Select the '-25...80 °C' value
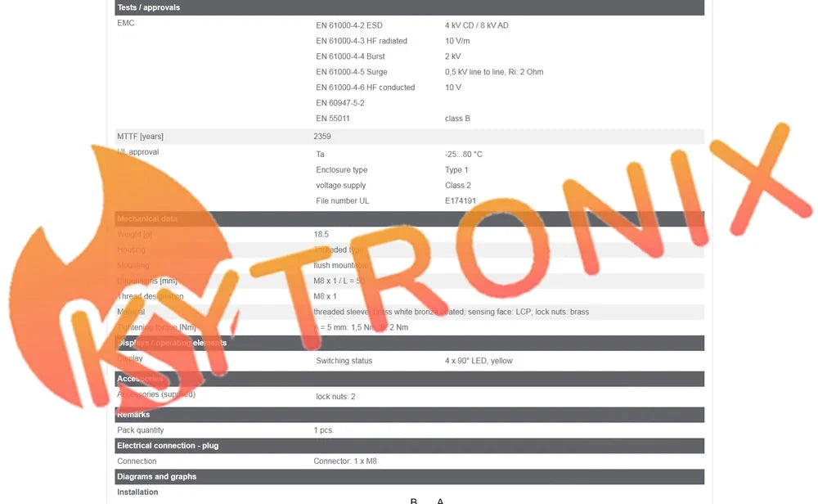The image size is (818, 504). pyautogui.click(x=463, y=155)
